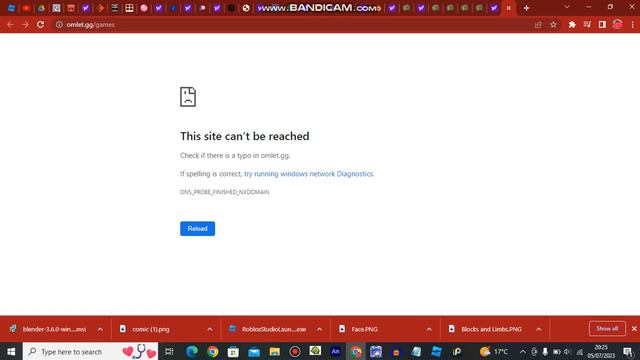640x360 pixels.
Task: Expand options for Face.PNG download
Action: click(429, 329)
